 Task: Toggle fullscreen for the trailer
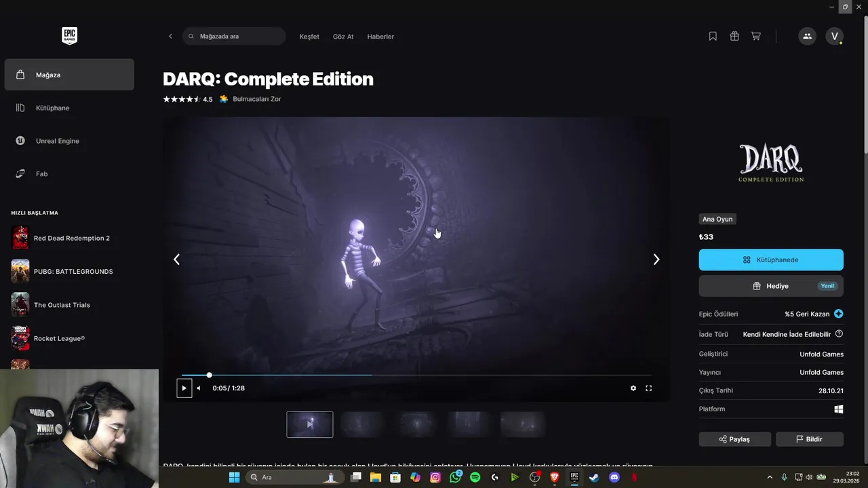(649, 388)
